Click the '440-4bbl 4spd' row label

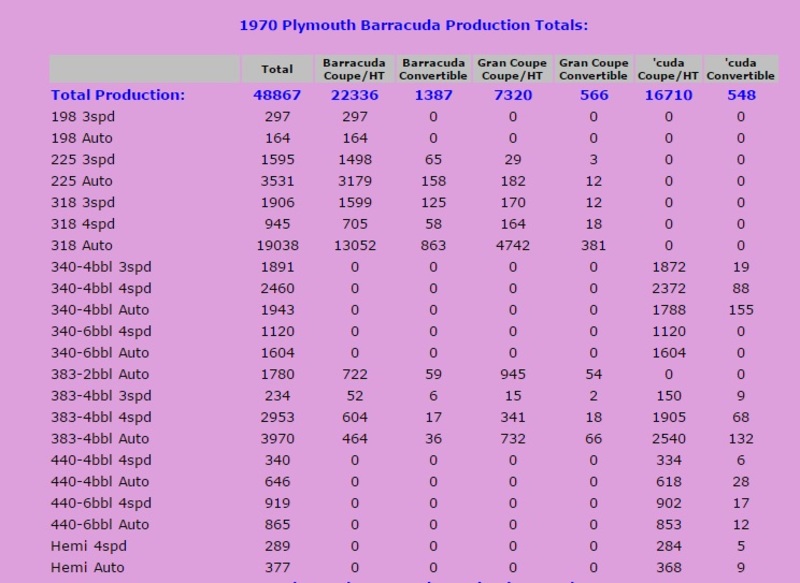coord(101,460)
